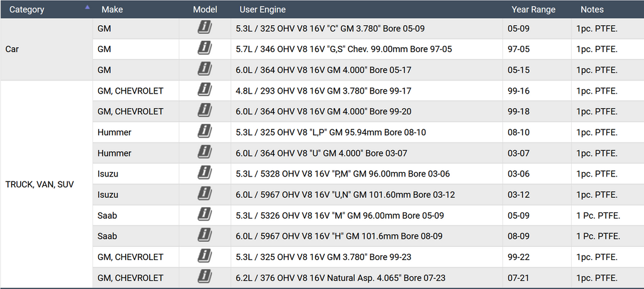The image size is (644, 289).
Task: Open model info for Saab 5.3L row
Action: click(x=204, y=215)
